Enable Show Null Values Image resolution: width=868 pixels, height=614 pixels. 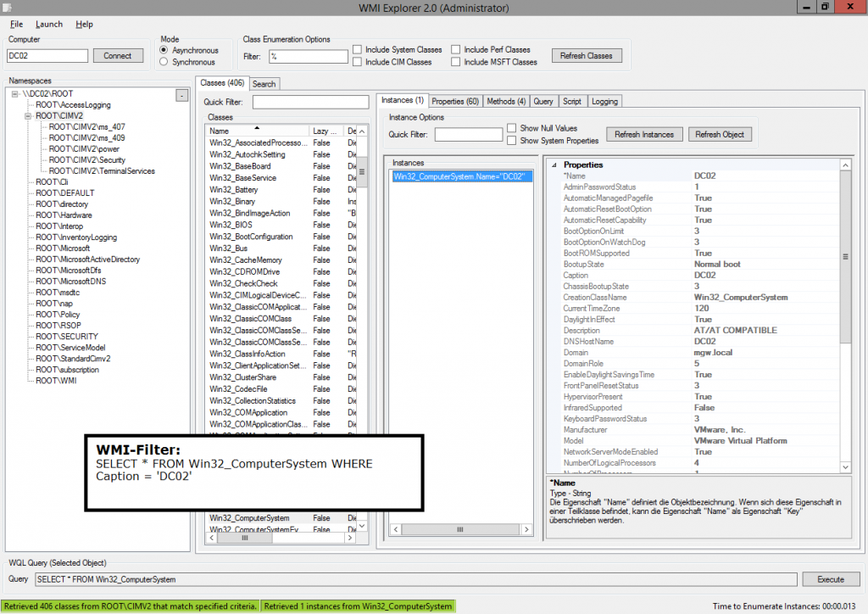pos(511,127)
